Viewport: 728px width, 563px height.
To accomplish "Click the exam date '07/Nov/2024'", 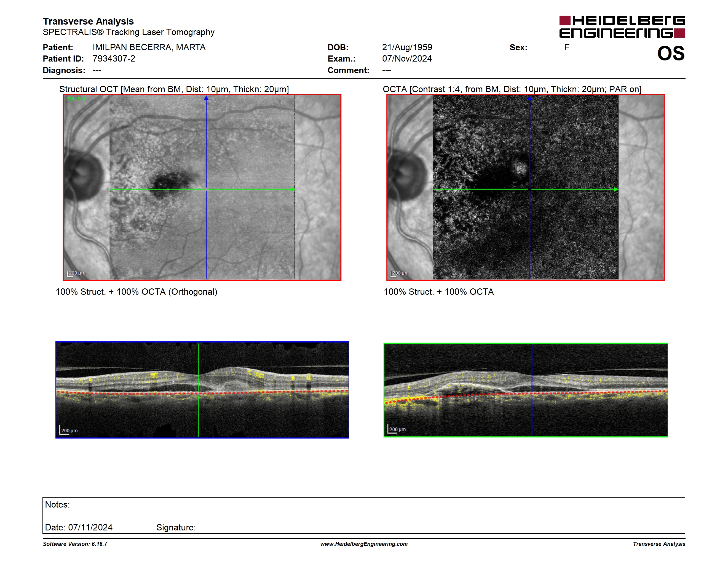I will 407,59.
